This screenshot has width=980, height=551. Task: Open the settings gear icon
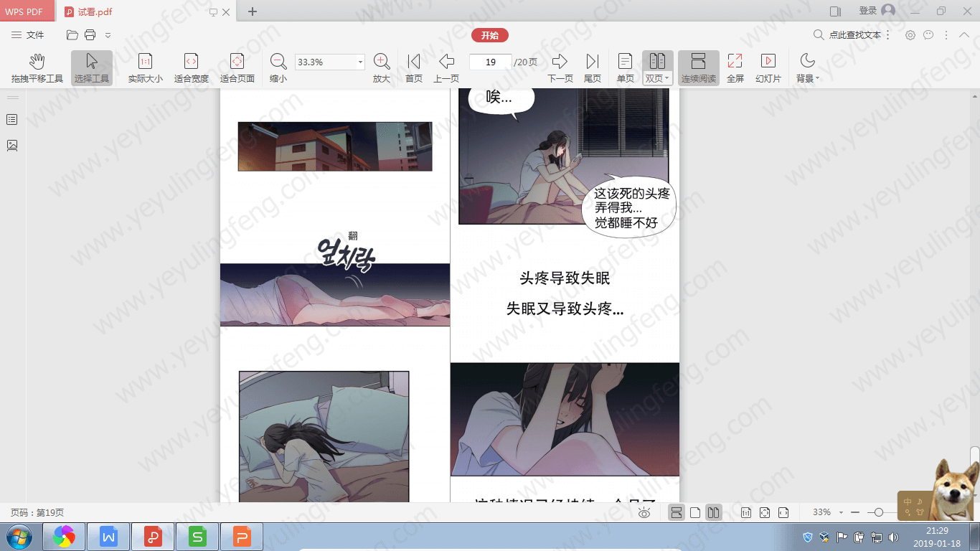pyautogui.click(x=910, y=35)
